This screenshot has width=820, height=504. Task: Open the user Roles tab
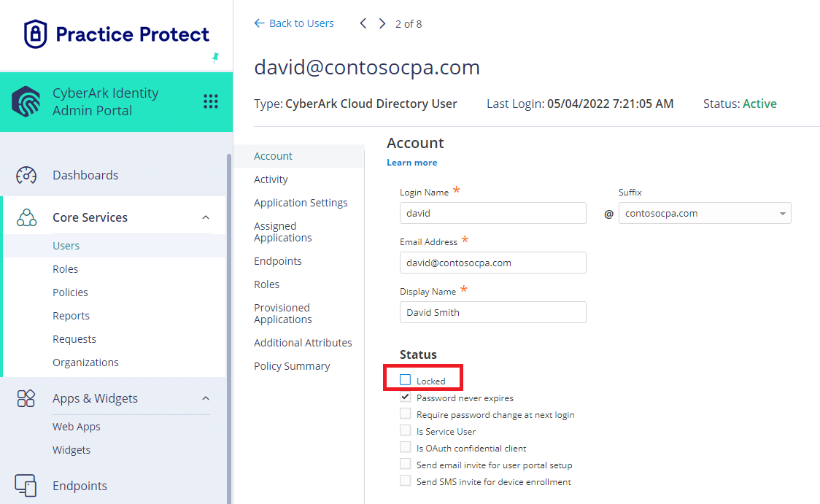click(x=267, y=284)
